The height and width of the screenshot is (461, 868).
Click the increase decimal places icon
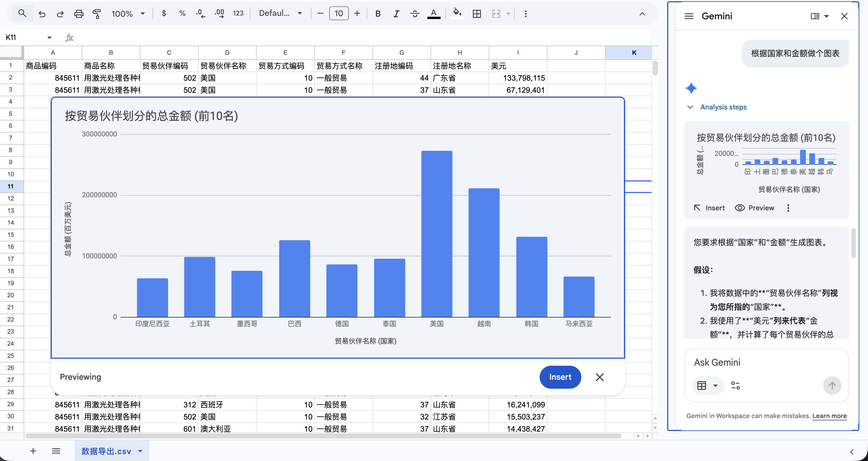[x=219, y=14]
